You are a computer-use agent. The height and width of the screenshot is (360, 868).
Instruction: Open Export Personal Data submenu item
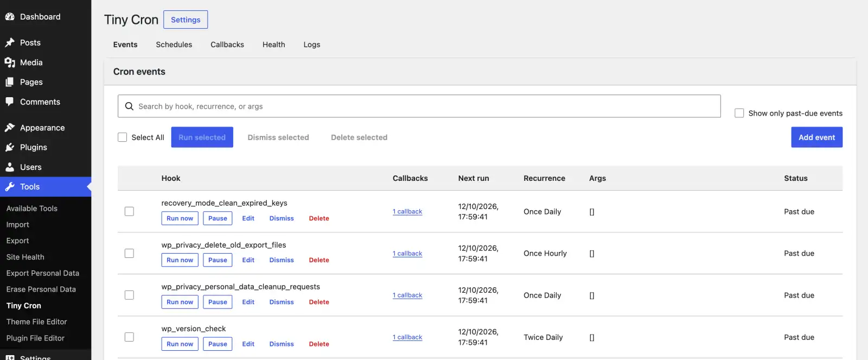(43, 273)
